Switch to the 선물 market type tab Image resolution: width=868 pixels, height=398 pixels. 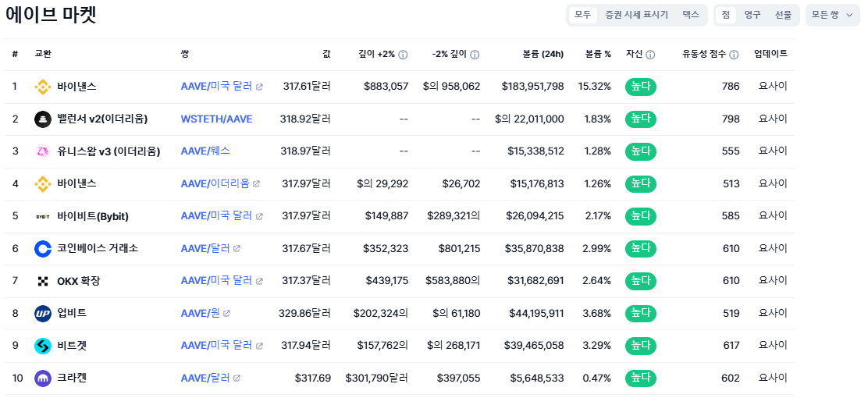pyautogui.click(x=783, y=15)
